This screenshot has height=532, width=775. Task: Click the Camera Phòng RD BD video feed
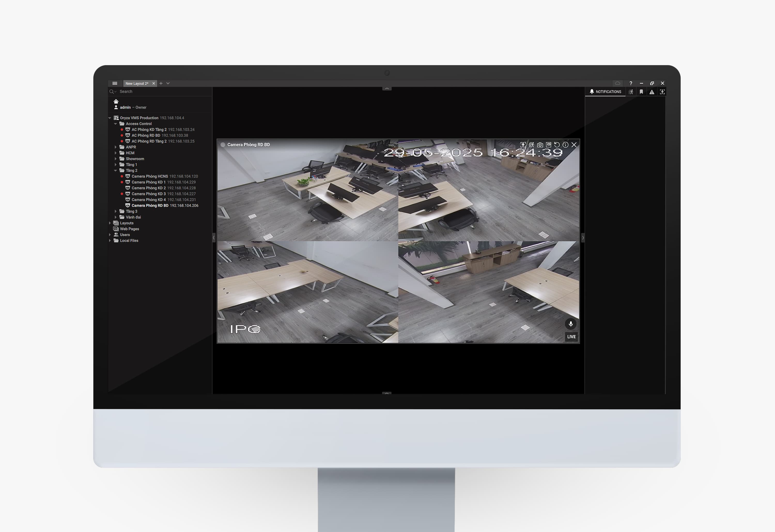(x=398, y=241)
